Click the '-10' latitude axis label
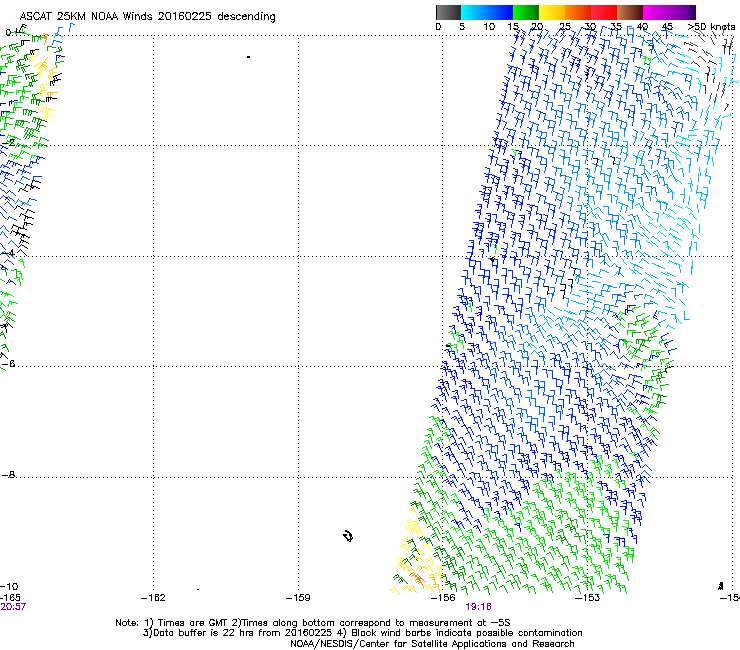The image size is (740, 650). click(x=9, y=586)
